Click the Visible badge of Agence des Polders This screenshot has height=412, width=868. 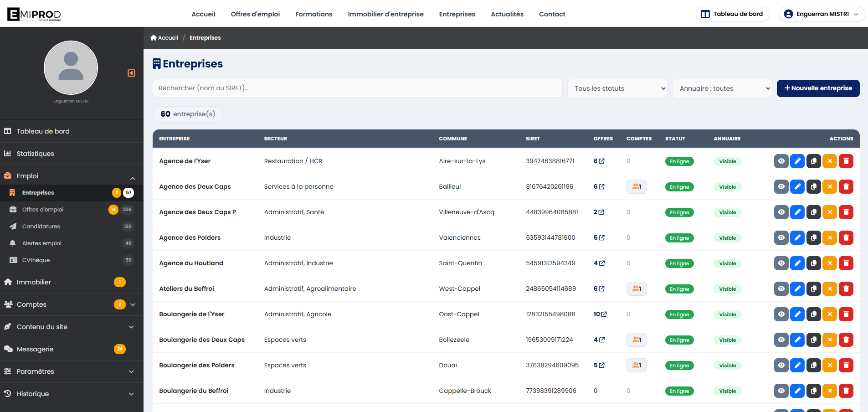pyautogui.click(x=728, y=238)
